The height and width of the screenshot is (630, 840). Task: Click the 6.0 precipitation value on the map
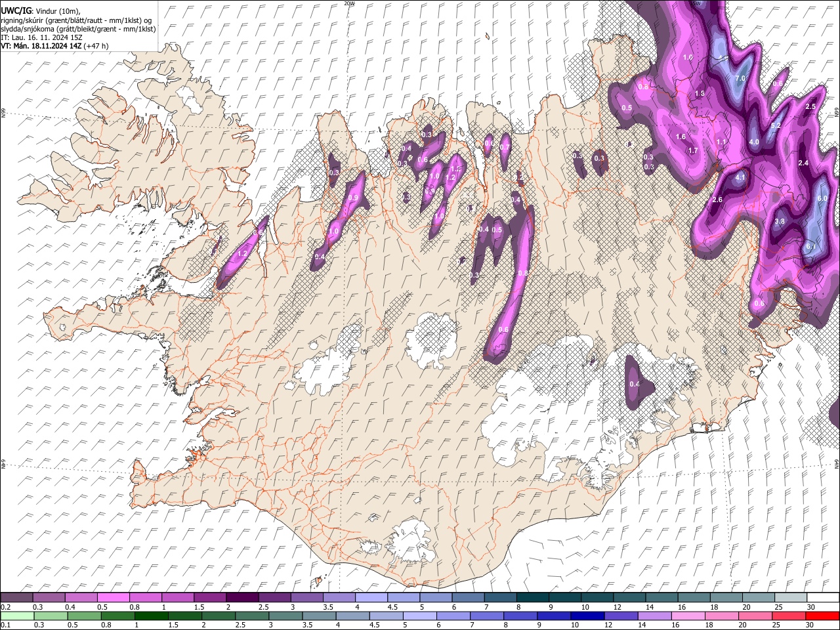pos(822,198)
